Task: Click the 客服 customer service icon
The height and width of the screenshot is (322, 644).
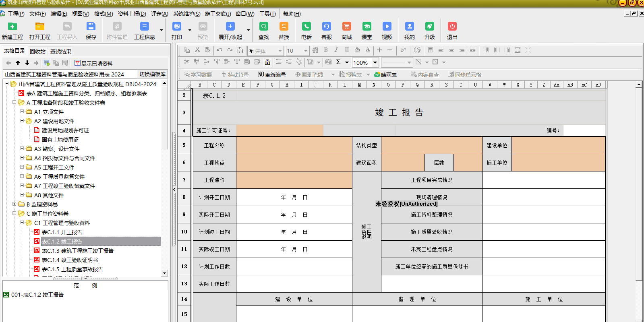Action: point(326,27)
